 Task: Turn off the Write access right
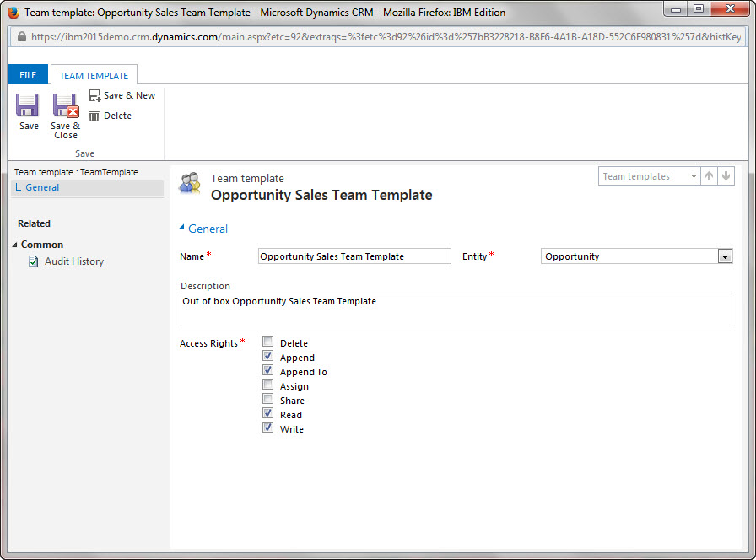pyautogui.click(x=267, y=428)
